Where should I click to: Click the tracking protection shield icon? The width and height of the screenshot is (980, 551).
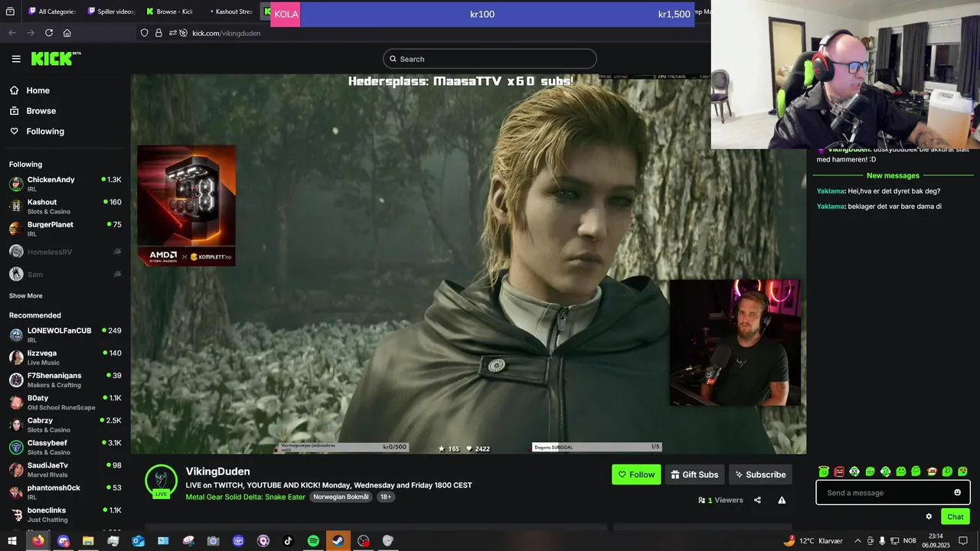[144, 33]
